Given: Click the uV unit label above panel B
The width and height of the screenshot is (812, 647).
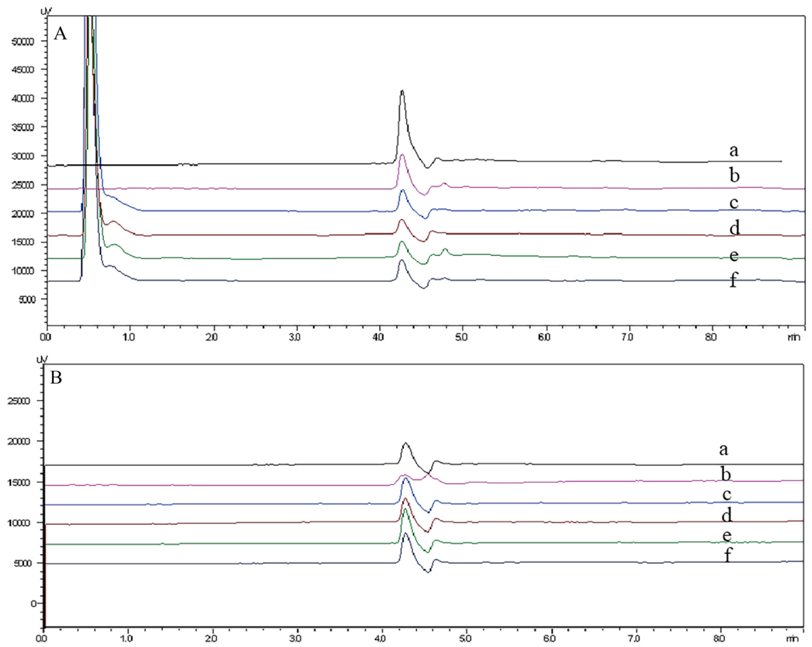Looking at the screenshot, I should [42, 359].
